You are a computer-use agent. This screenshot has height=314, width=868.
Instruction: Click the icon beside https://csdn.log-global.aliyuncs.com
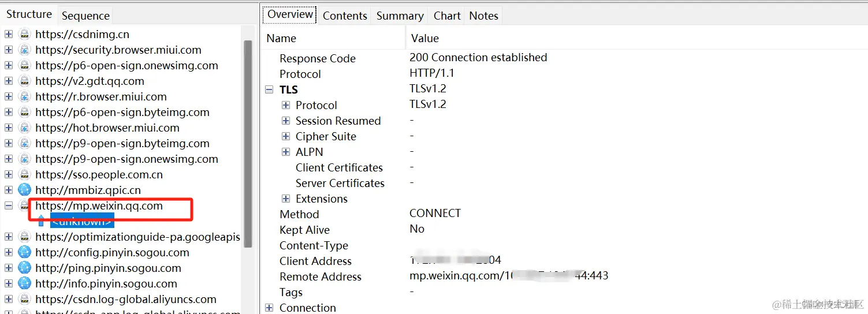coord(24,299)
